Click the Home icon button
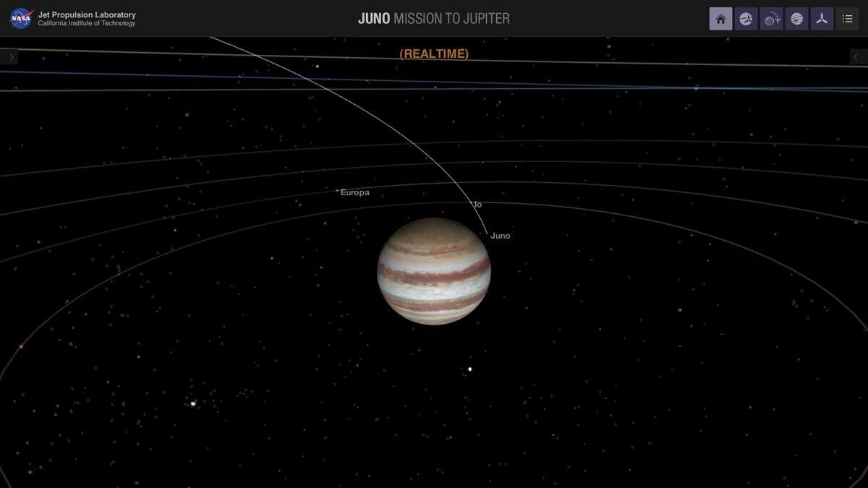The image size is (868, 488). [x=720, y=19]
